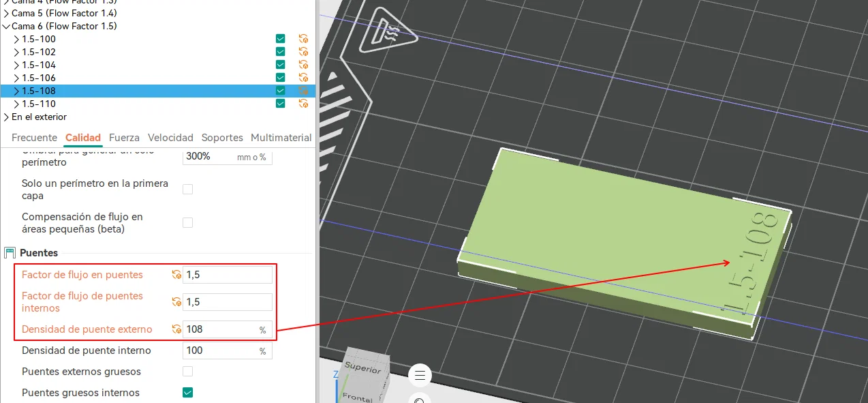Edit Factor de flujo de puentes internos field
Viewport: 868px width, 403px height.
click(228, 301)
